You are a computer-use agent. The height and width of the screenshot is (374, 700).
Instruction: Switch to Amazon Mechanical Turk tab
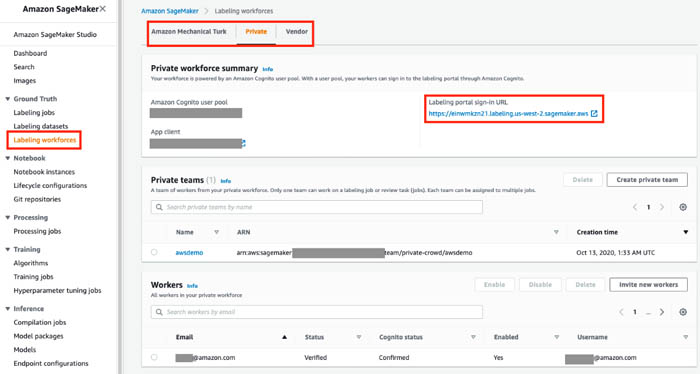point(189,32)
